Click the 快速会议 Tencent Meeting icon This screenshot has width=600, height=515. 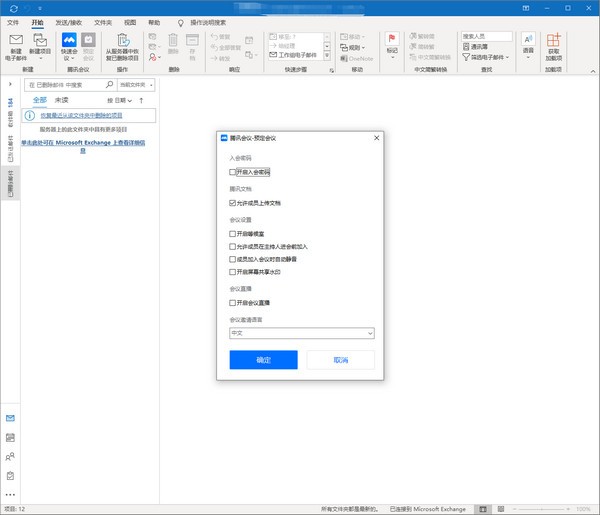67,42
